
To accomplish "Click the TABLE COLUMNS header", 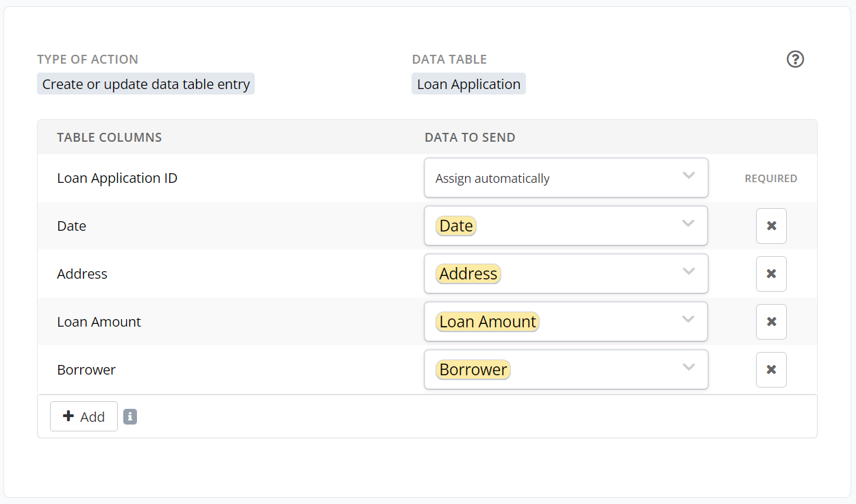I will pyautogui.click(x=109, y=137).
